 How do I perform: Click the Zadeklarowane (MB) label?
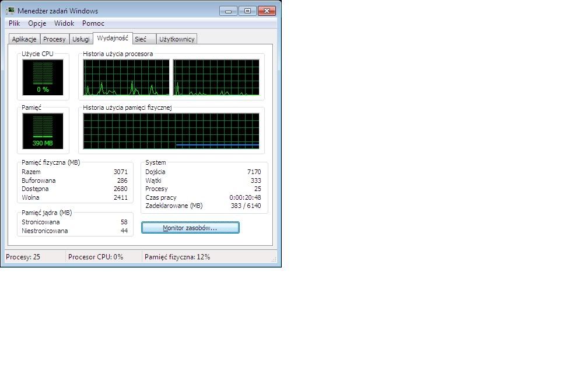(x=174, y=206)
